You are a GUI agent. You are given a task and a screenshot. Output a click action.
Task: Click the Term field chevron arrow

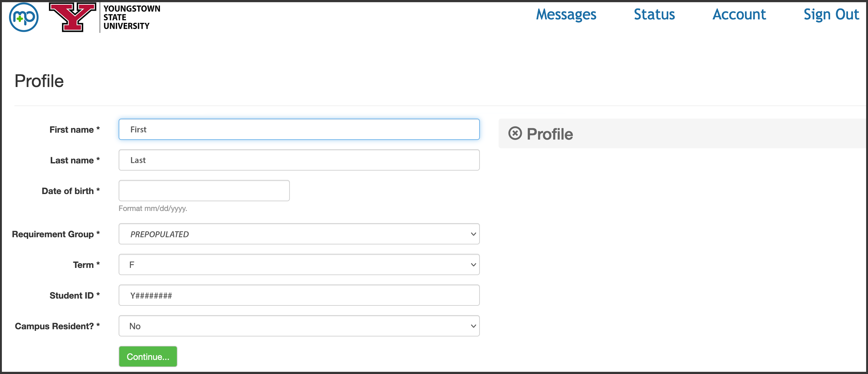[473, 265]
